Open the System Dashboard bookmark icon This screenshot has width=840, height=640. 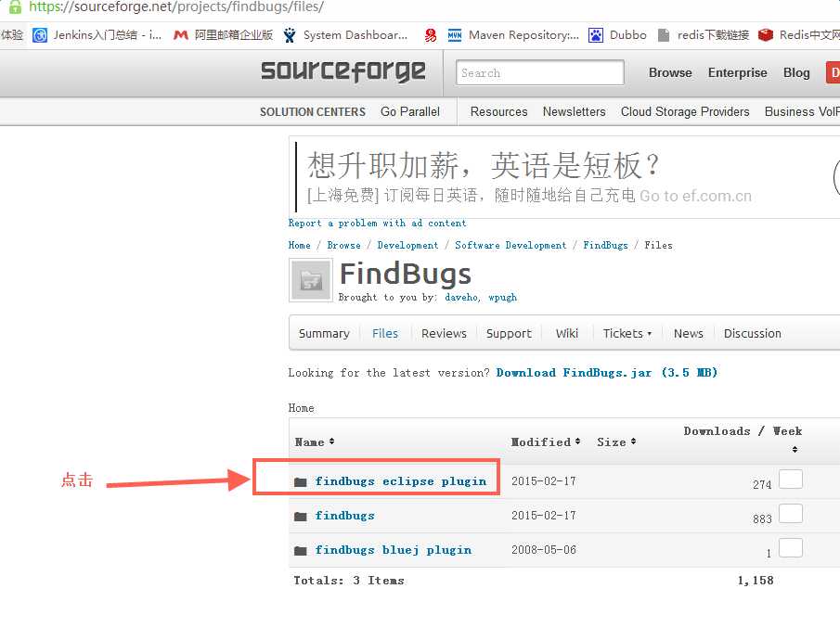290,35
